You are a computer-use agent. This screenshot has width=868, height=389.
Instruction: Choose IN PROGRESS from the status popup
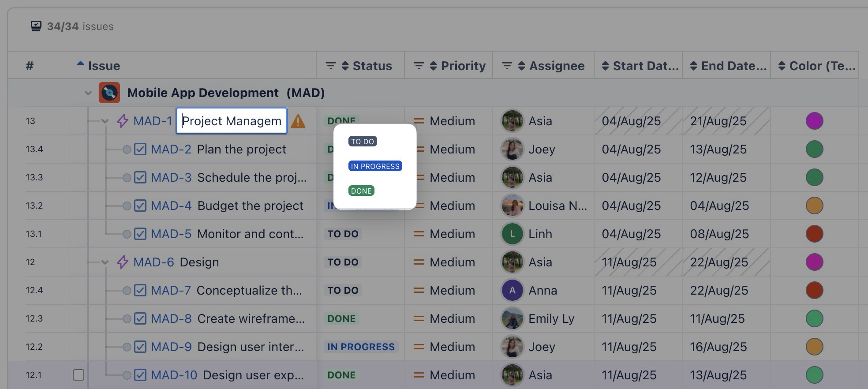(375, 166)
